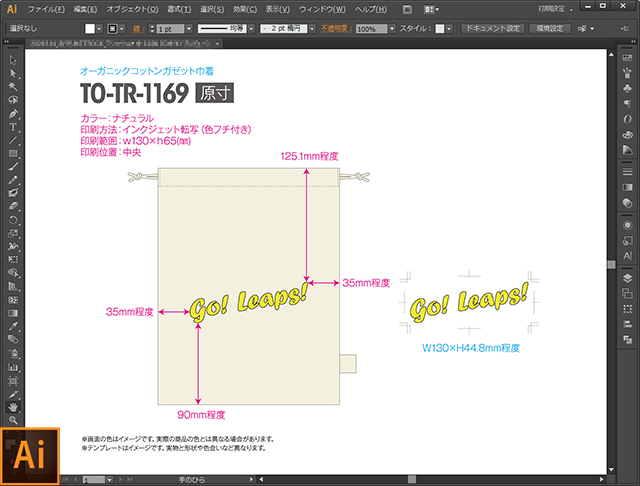640x486 pixels.
Task: Select the Pen tool
Action: [13, 114]
